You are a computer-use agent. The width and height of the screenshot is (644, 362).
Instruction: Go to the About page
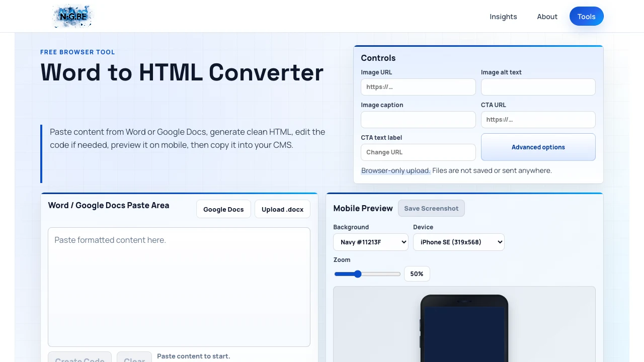click(547, 17)
